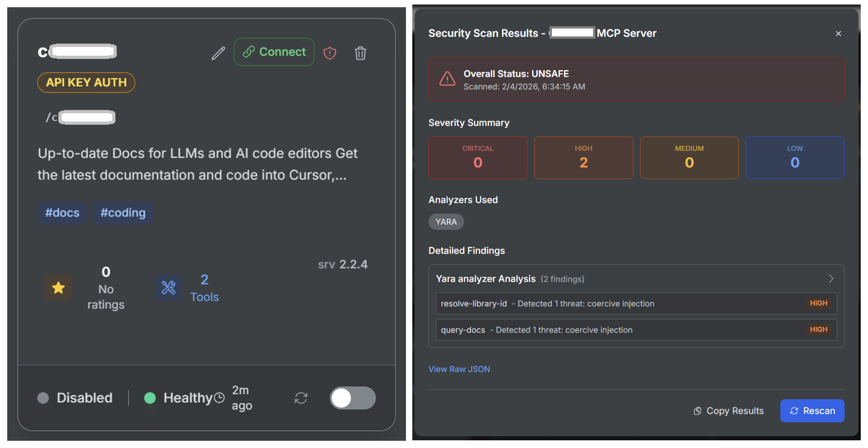Click the 2 Tools link
Screen dimensions: 868x448
pyautogui.click(x=204, y=288)
